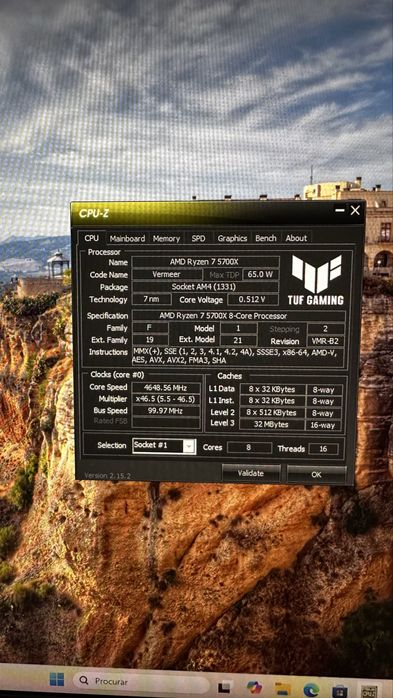Click the TUF Gaming logo
Screen dimensions: 393x698
pos(316,280)
